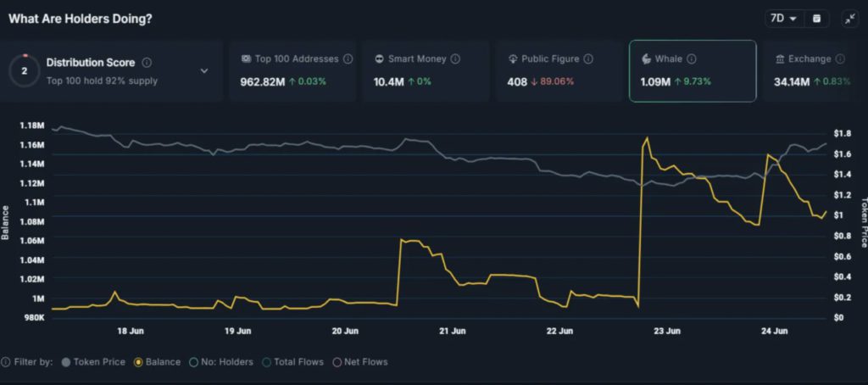This screenshot has width=868, height=385.
Task: Open the calendar date picker icon
Action: tap(816, 18)
